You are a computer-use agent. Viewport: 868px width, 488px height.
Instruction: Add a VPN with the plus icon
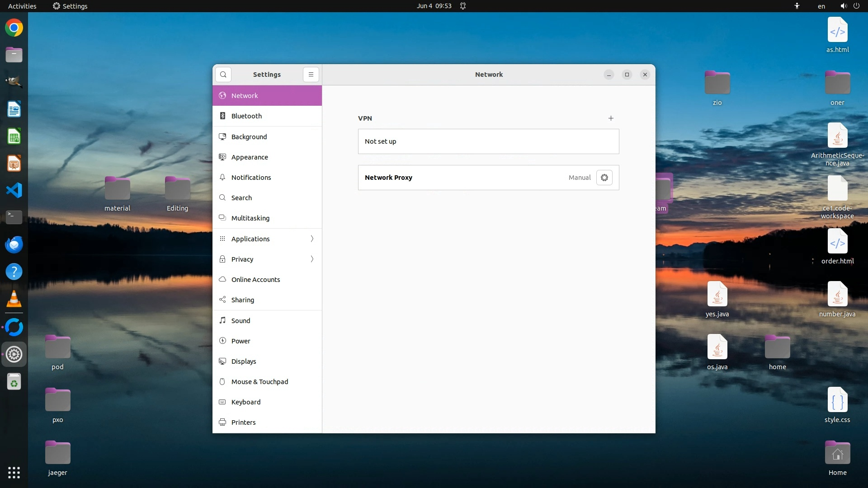click(x=611, y=118)
